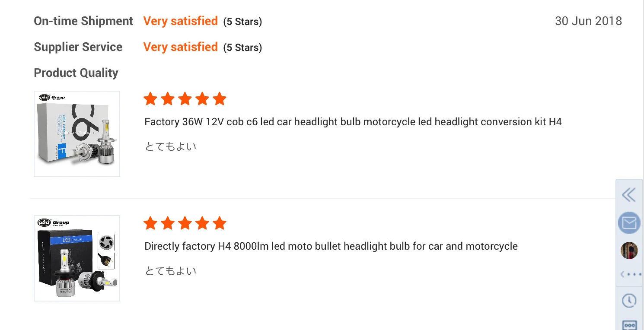Open the chat bubble icon at bottom
The width and height of the screenshot is (644, 330).
click(629, 324)
